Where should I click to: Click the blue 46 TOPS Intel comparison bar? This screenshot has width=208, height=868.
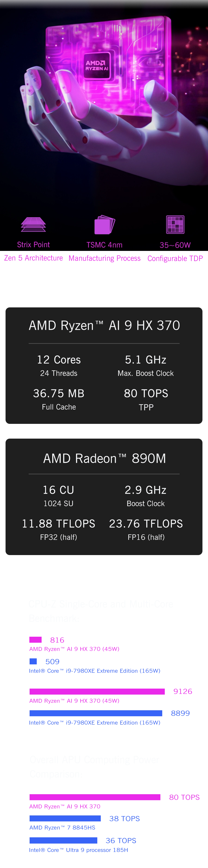click(64, 840)
